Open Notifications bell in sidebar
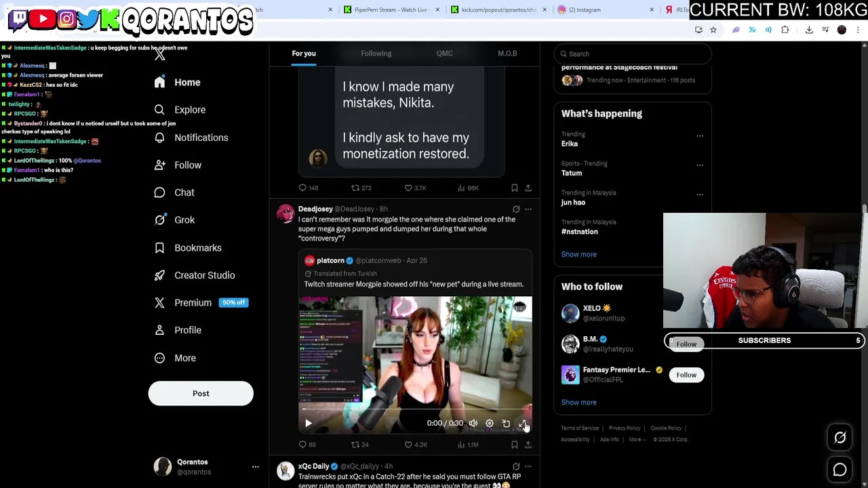 tap(191, 138)
